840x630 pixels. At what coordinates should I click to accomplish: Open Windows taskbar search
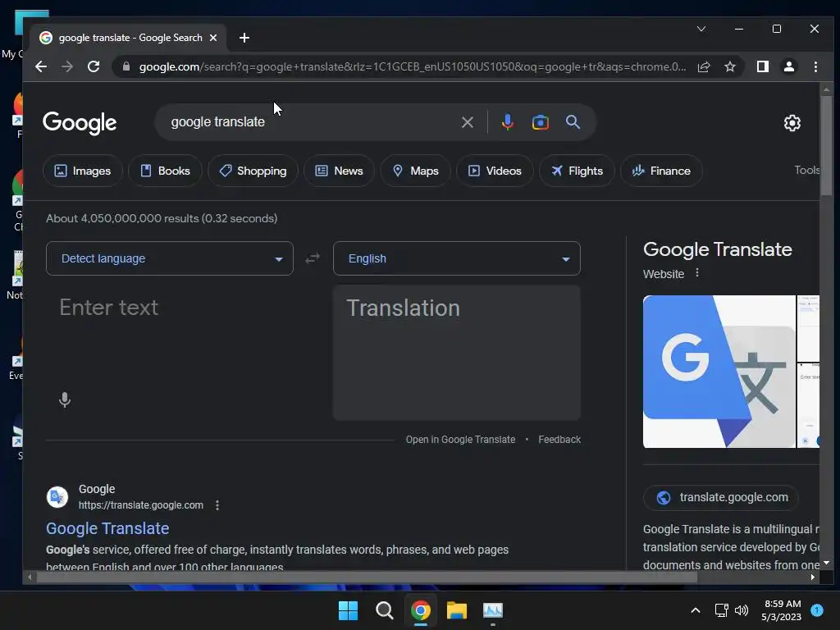tap(384, 610)
